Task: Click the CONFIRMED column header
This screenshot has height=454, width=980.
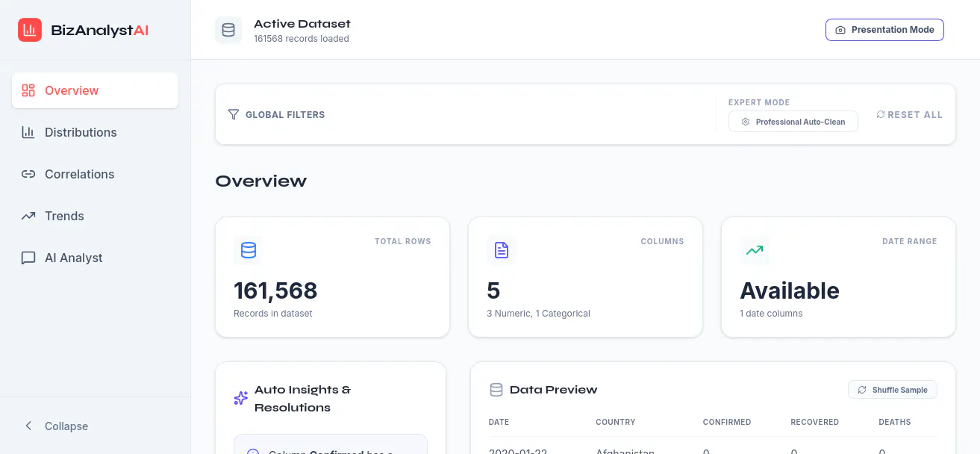Action: (x=727, y=422)
